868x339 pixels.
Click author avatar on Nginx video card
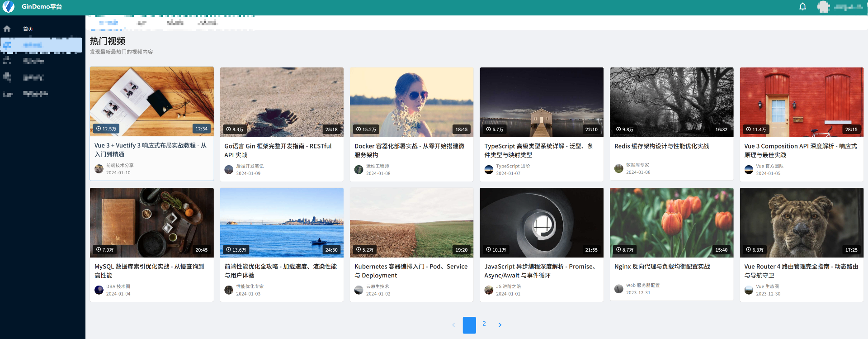click(618, 289)
